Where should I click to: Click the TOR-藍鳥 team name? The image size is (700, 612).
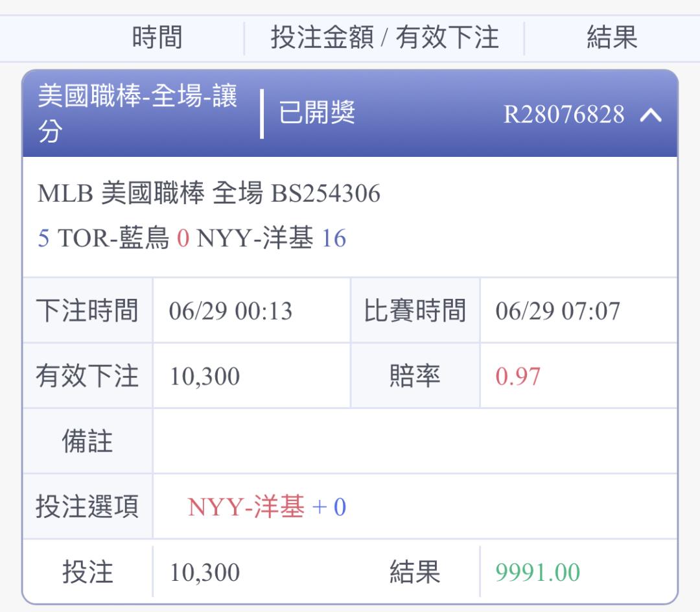point(113,237)
